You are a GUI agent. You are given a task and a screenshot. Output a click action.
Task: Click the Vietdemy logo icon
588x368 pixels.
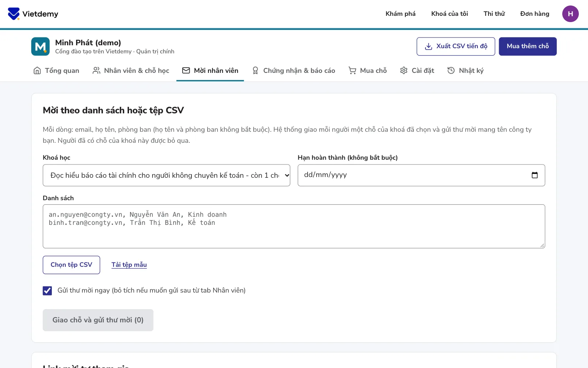[14, 14]
